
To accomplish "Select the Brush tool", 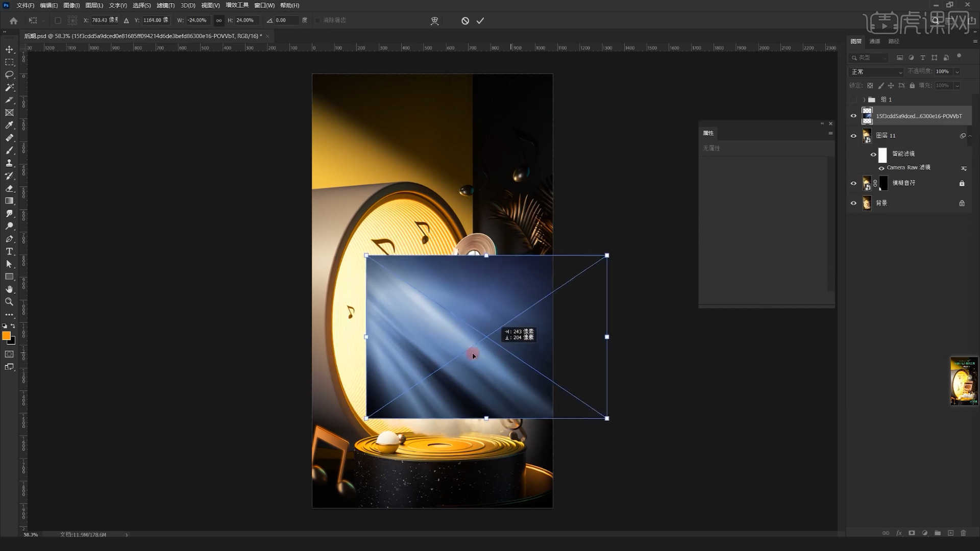I will (x=9, y=151).
